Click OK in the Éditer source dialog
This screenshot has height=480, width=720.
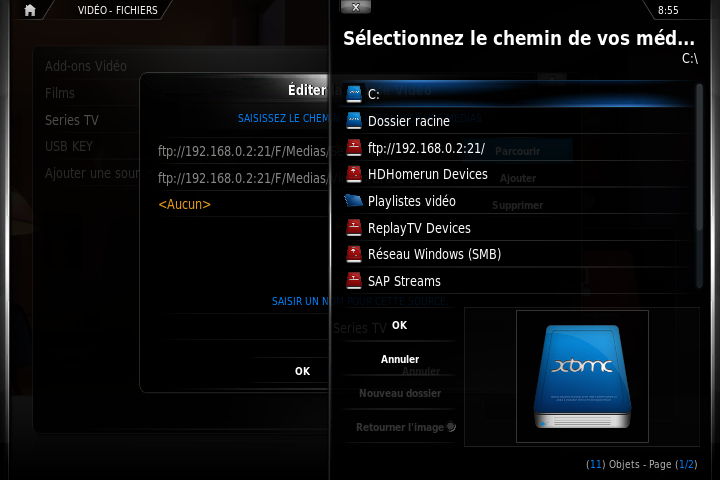point(302,371)
